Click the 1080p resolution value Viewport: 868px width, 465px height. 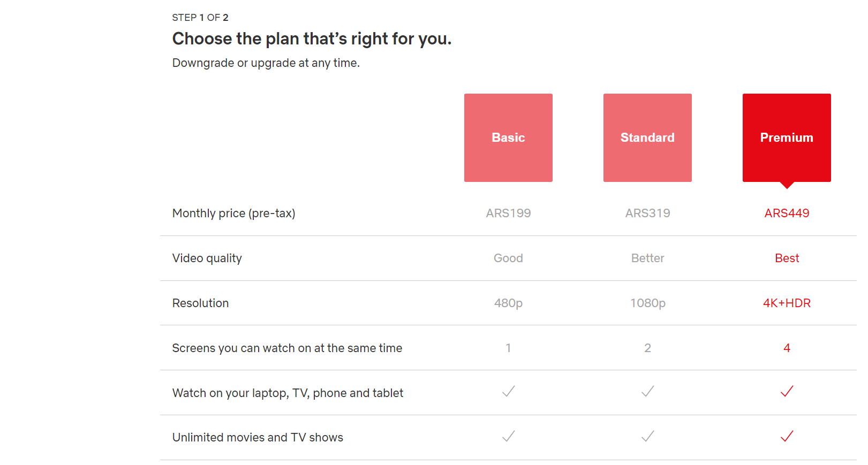coord(647,303)
